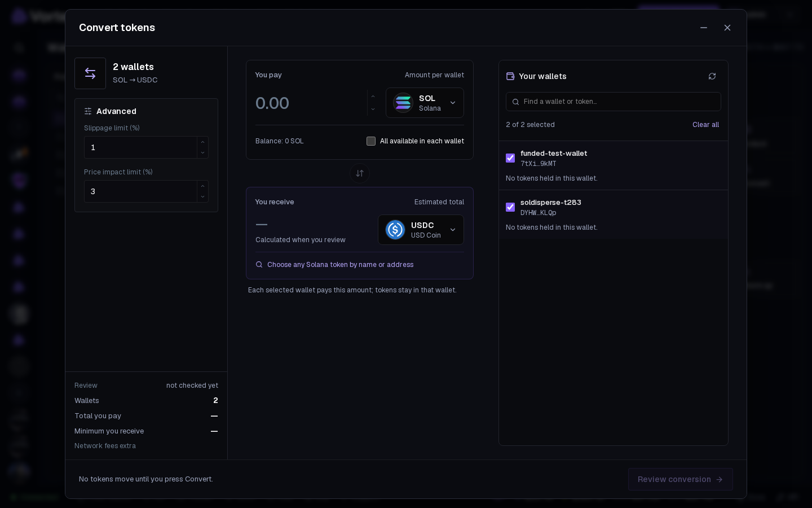Click the wallet icon beside Your wallets
The height and width of the screenshot is (508, 812).
[510, 76]
